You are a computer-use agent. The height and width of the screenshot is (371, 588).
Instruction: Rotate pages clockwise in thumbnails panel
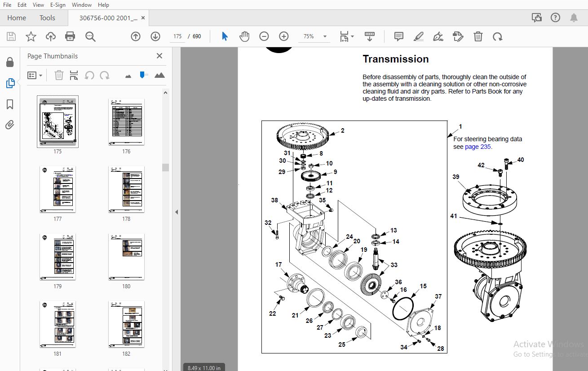(105, 76)
